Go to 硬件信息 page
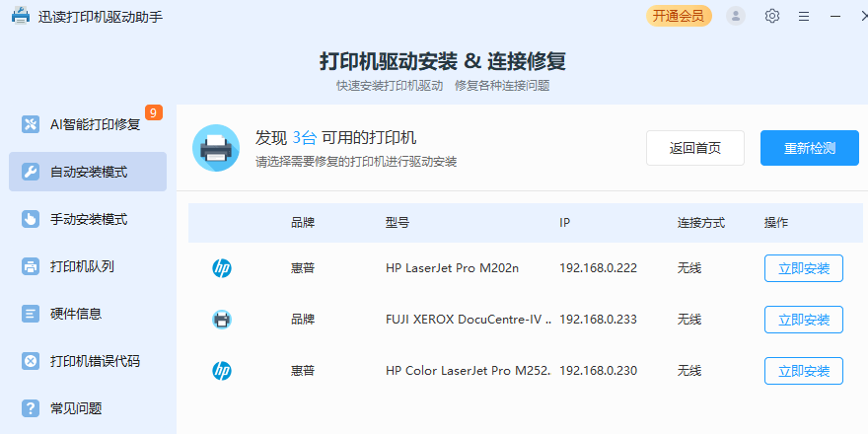The width and height of the screenshot is (868, 434). [88, 314]
